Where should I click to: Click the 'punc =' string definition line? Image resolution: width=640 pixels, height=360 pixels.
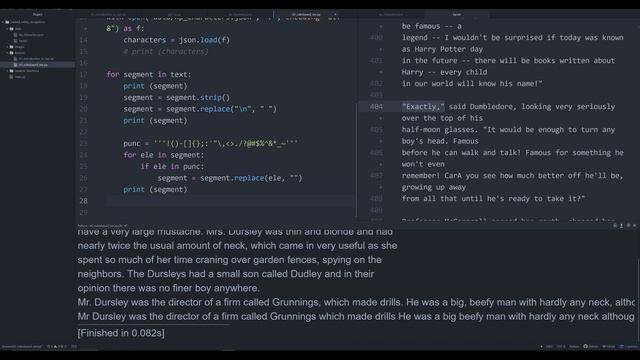[x=211, y=143]
